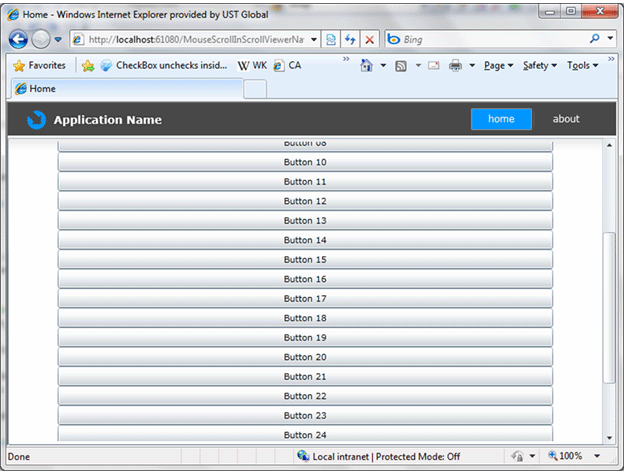Expand the zoom level dropdown arrow
627x472 pixels.
[x=597, y=456]
